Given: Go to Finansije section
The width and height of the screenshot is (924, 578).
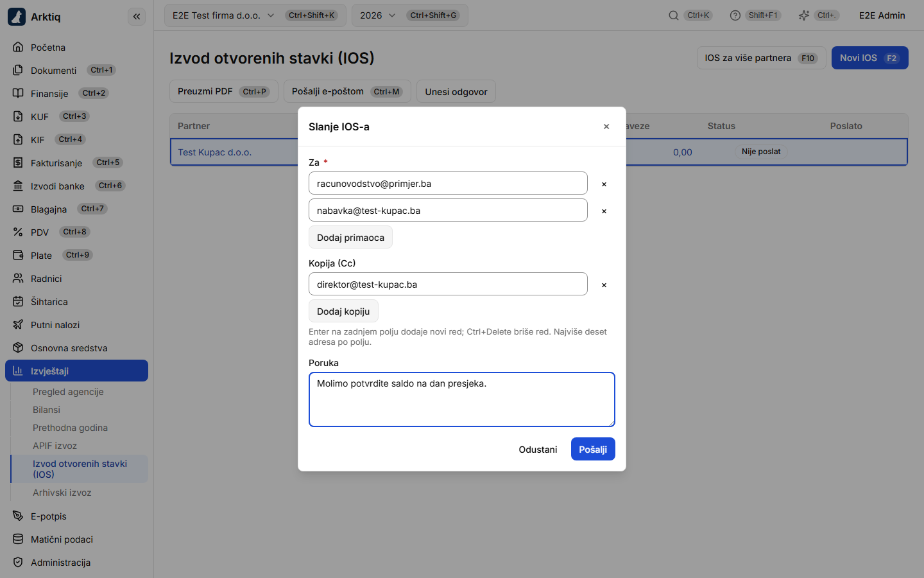Looking at the screenshot, I should pos(76,94).
